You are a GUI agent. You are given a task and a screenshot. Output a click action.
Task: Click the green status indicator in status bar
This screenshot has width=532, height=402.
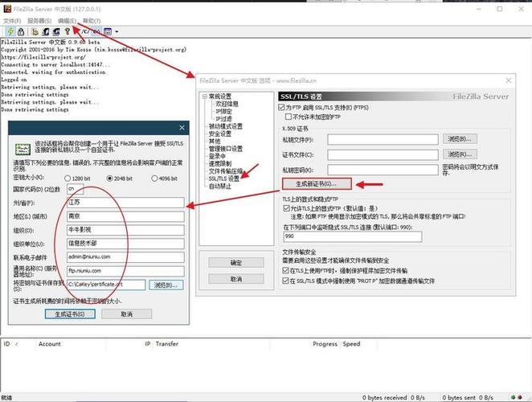coord(514,397)
